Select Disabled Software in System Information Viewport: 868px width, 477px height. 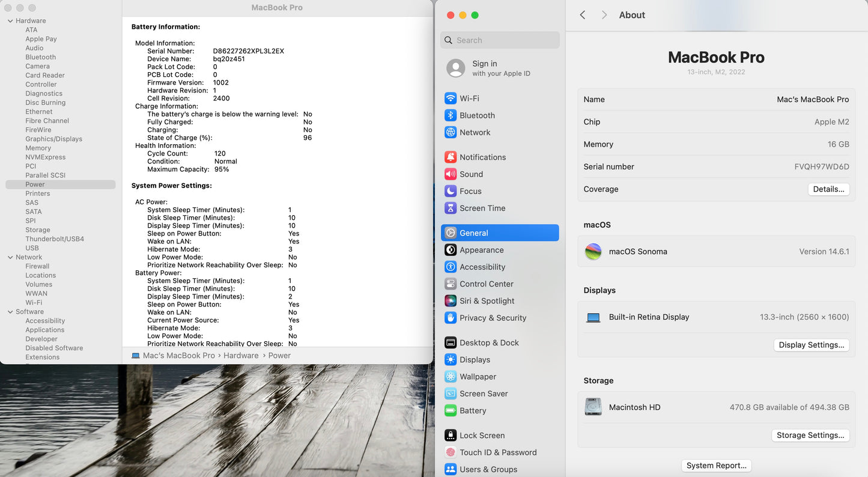pyautogui.click(x=54, y=348)
